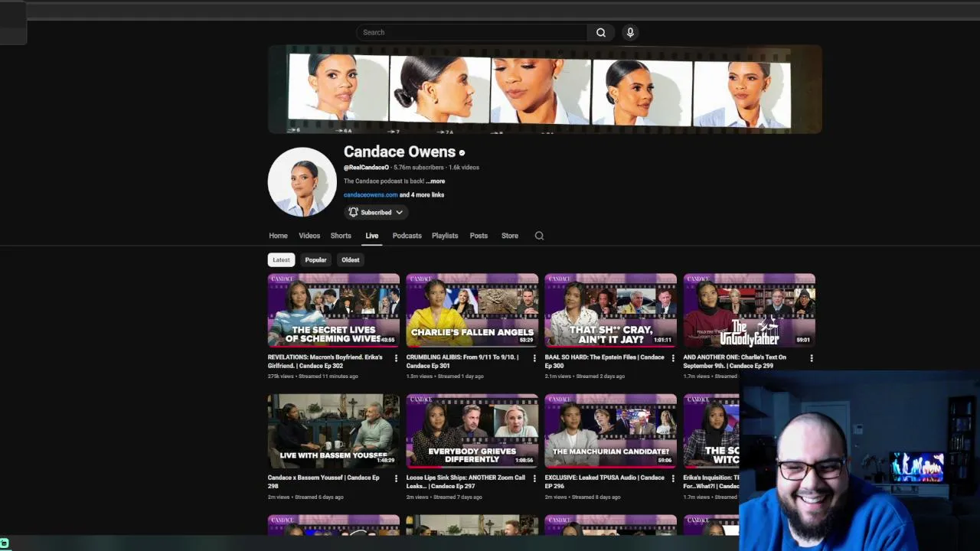Click 'Streamed 8 days ago' under Ep 296

pyautogui.click(x=596, y=497)
